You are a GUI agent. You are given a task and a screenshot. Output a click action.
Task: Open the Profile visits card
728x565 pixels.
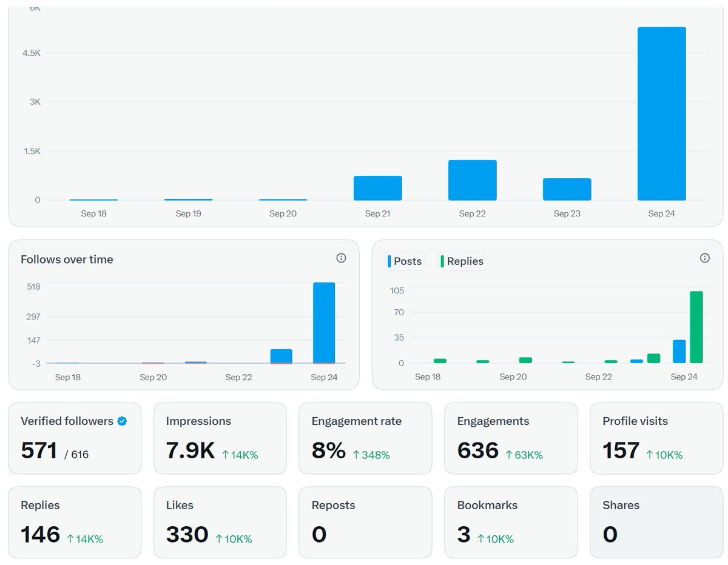tap(656, 438)
